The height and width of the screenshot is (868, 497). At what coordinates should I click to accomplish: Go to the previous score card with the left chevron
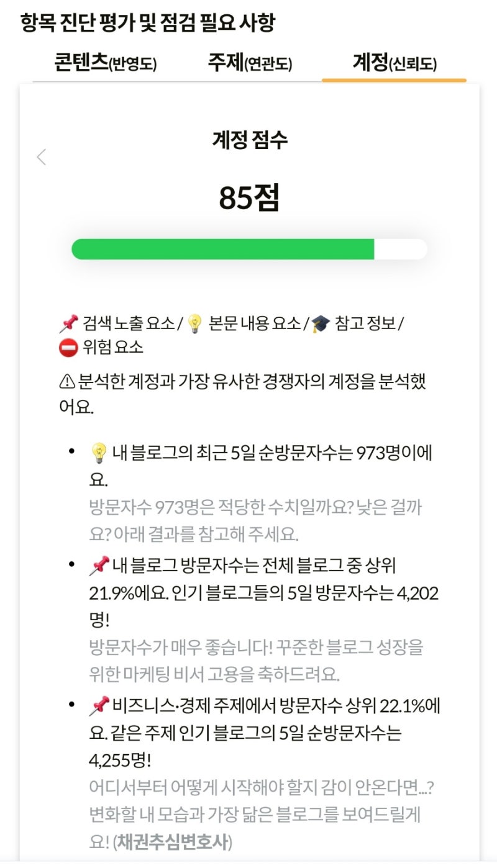(x=42, y=158)
